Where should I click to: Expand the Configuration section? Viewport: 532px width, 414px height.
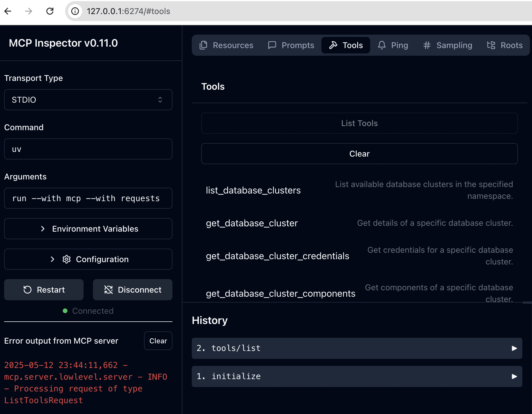[88, 259]
